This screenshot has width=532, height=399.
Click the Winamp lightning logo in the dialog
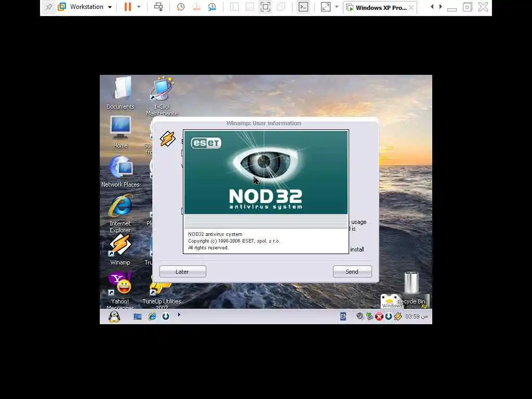point(168,138)
